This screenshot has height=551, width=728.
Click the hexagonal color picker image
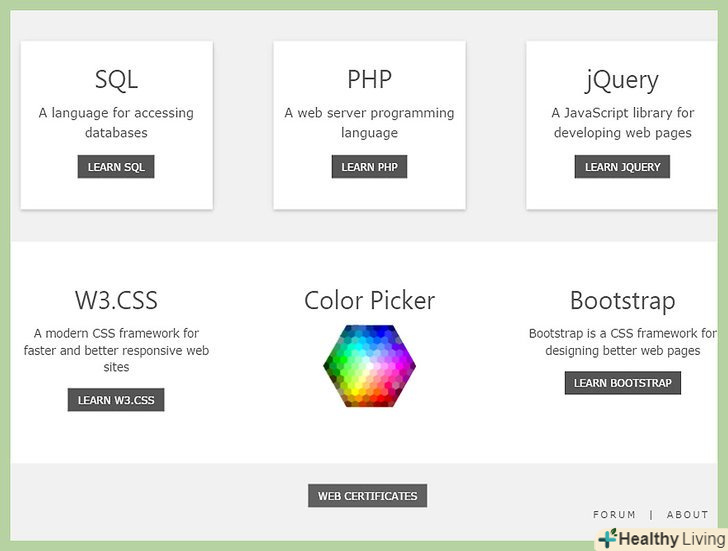pyautogui.click(x=369, y=366)
